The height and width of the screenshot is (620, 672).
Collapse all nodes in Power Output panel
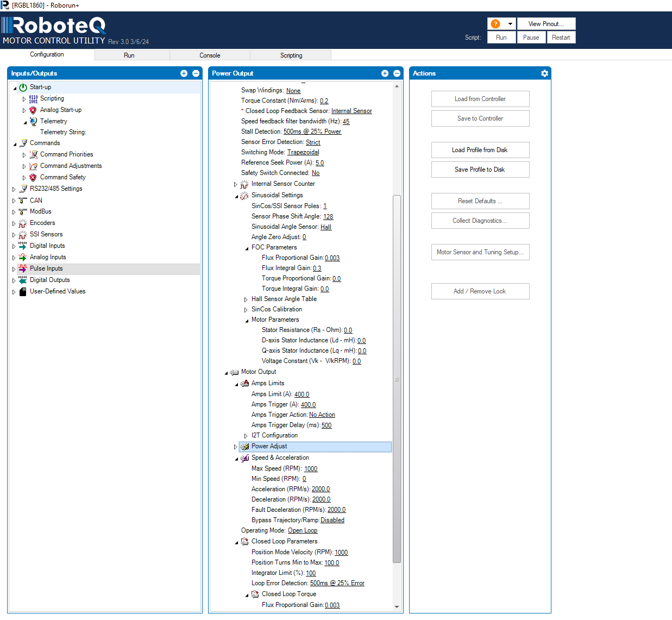click(397, 73)
